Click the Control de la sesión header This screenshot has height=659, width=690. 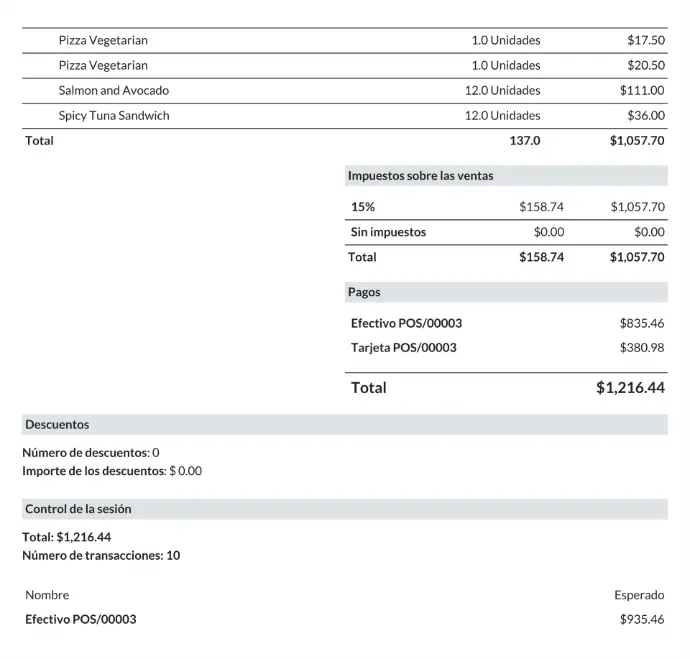(x=78, y=509)
